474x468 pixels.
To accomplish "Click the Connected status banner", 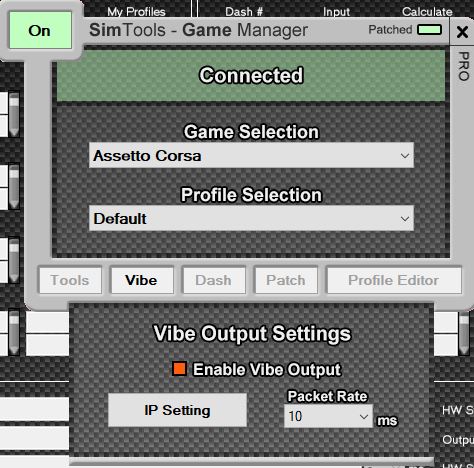I will coord(251,76).
